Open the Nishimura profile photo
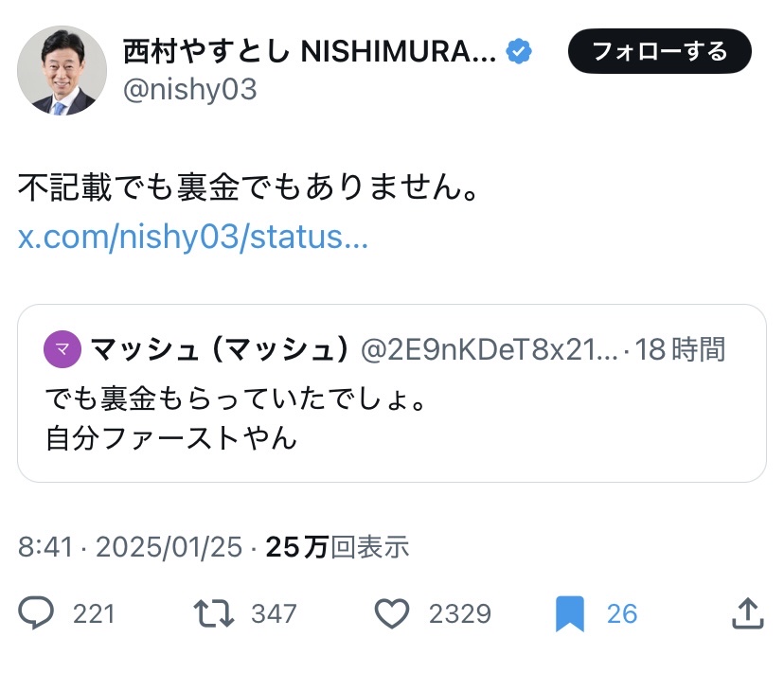The image size is (784, 673). 62,70
